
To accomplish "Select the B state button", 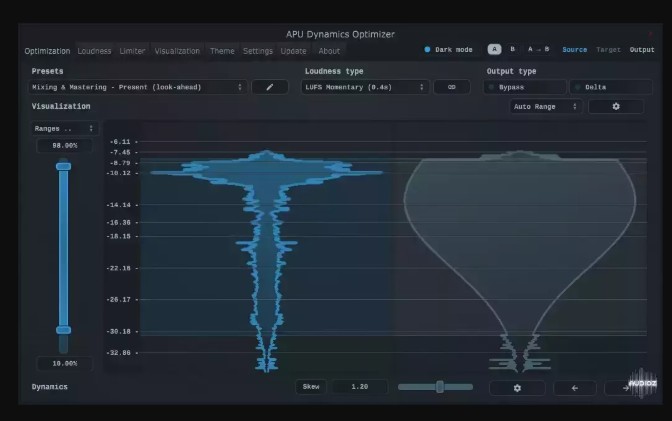I will pos(512,49).
